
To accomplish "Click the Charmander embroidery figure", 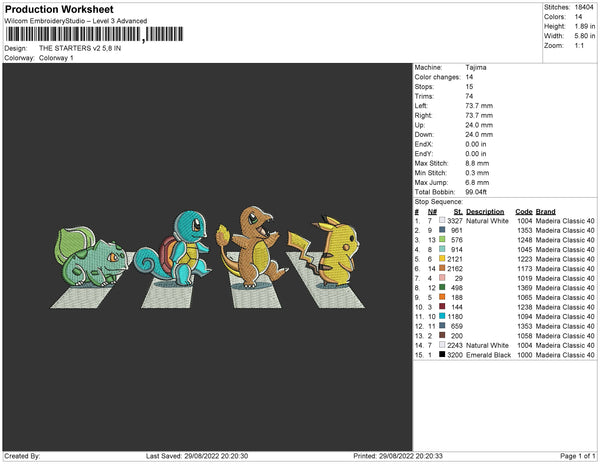I will (x=251, y=247).
